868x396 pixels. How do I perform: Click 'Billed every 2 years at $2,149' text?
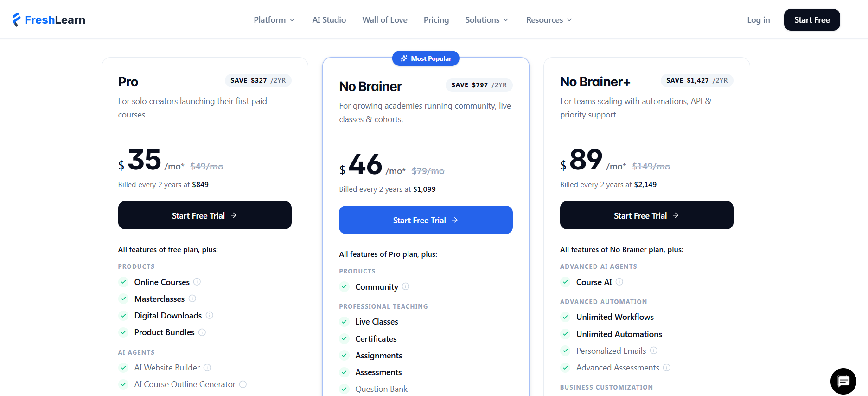pos(608,185)
